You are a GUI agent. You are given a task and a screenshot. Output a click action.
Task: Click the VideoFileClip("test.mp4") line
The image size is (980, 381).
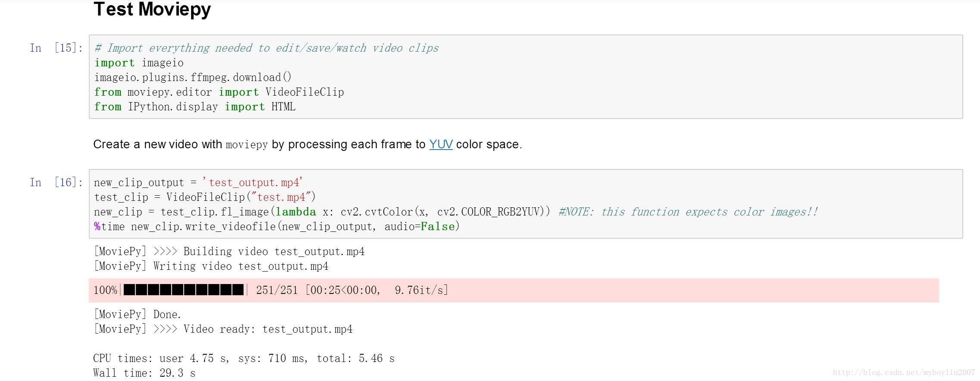click(205, 197)
